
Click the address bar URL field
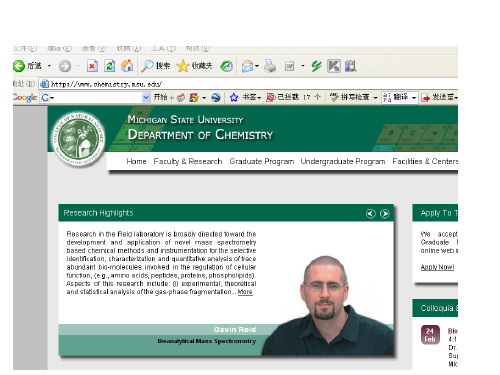248,84
